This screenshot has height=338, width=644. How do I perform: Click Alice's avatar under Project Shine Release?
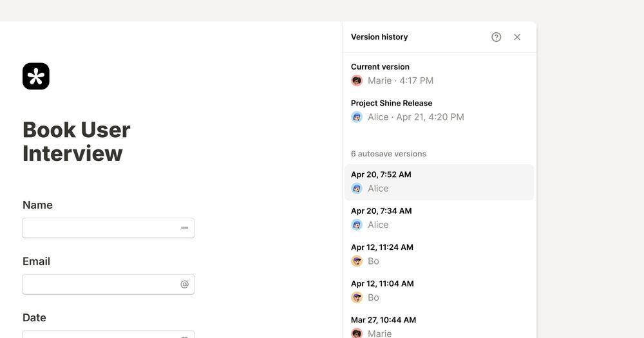[x=357, y=117]
